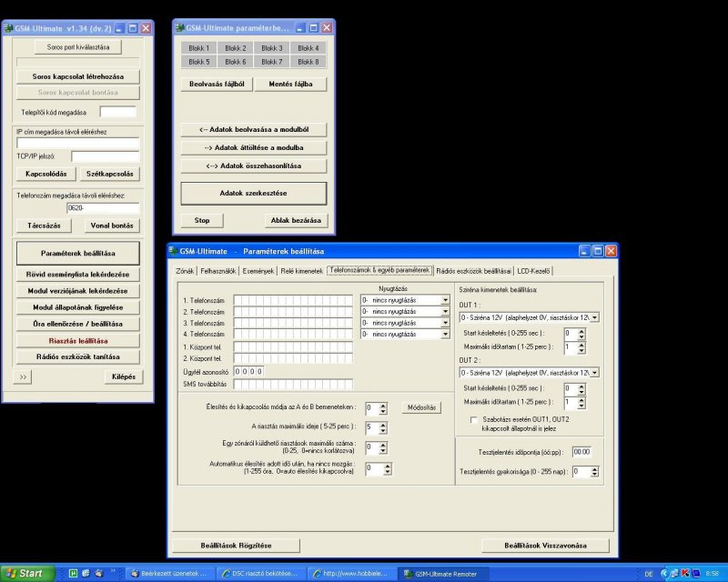Open 2. Telefonszám nyugtázás dropdown
The height and width of the screenshot is (582, 728).
[x=445, y=311]
